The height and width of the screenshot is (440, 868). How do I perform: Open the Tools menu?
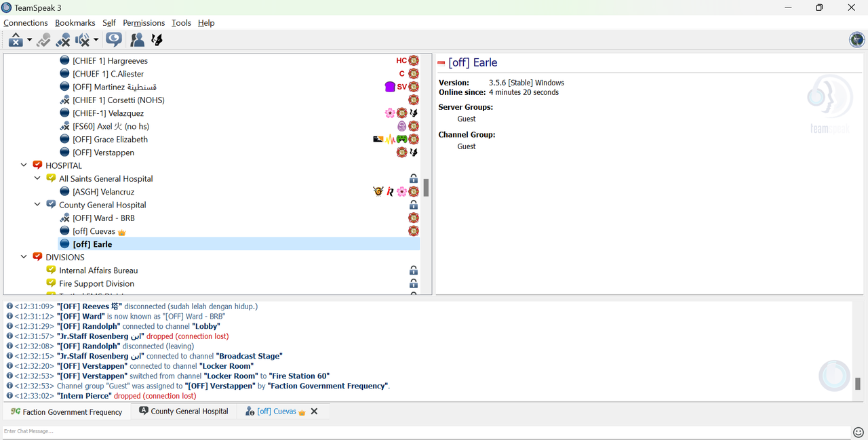point(181,22)
